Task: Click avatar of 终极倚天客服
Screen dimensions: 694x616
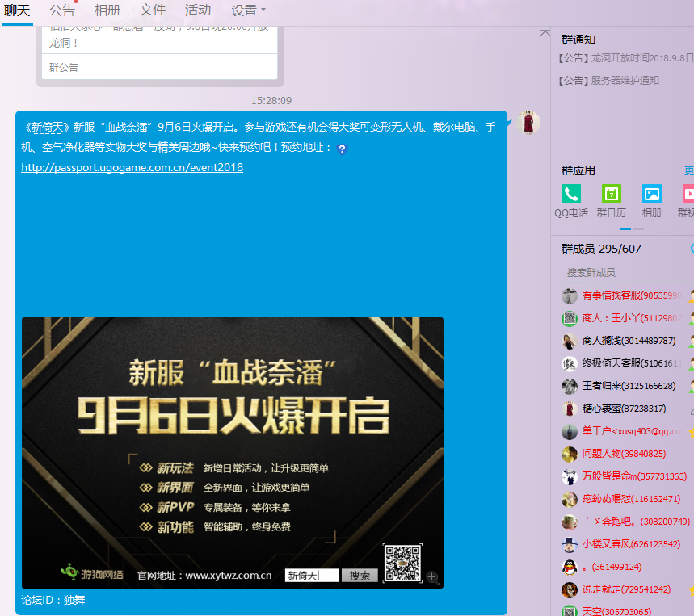Action: coord(570,364)
